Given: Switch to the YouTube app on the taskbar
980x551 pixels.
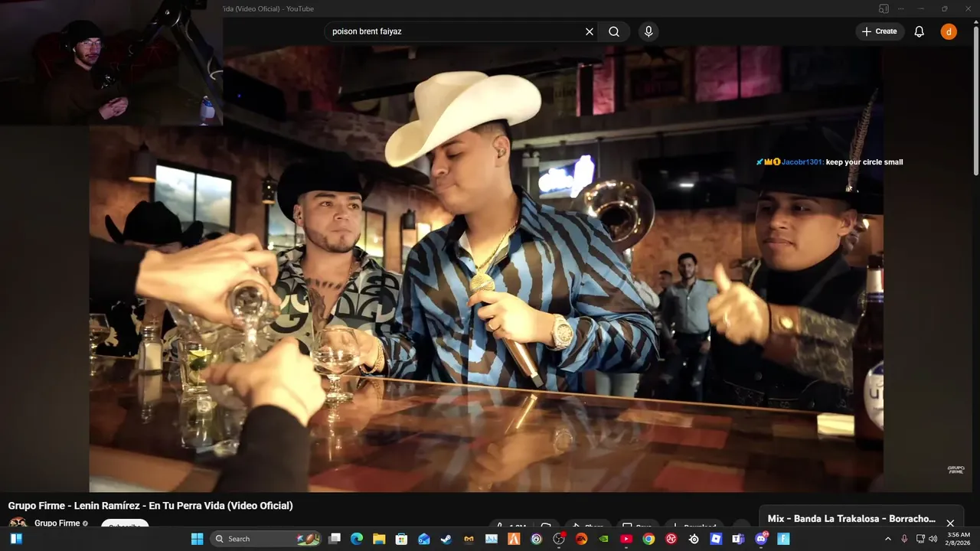Looking at the screenshot, I should coord(626,539).
